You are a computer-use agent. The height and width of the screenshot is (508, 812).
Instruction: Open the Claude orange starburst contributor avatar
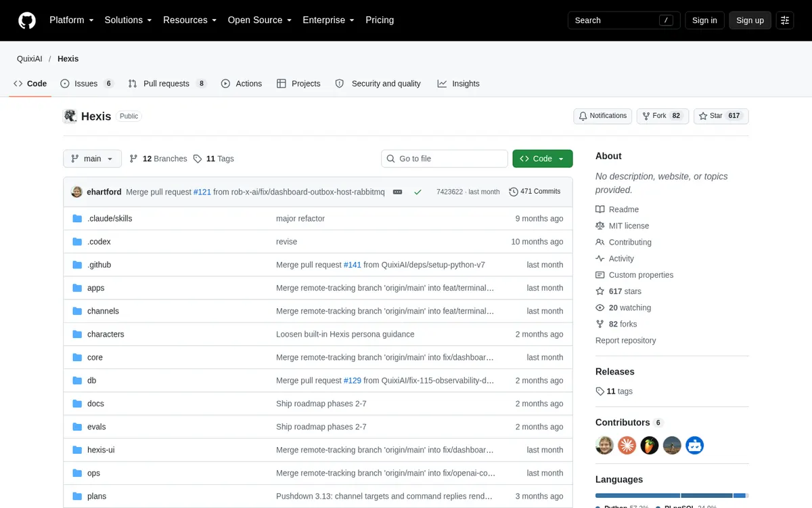(627, 445)
